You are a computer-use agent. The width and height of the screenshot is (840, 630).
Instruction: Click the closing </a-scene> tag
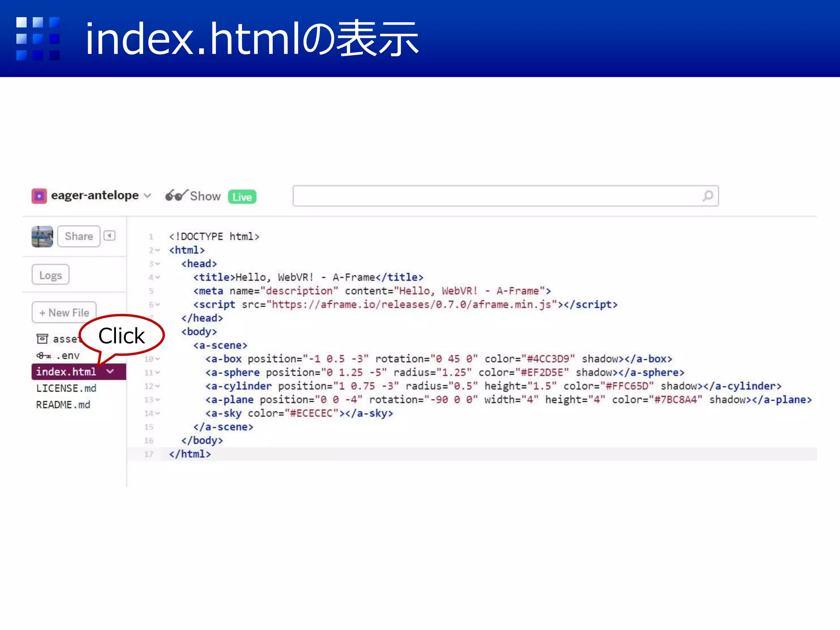tap(223, 427)
